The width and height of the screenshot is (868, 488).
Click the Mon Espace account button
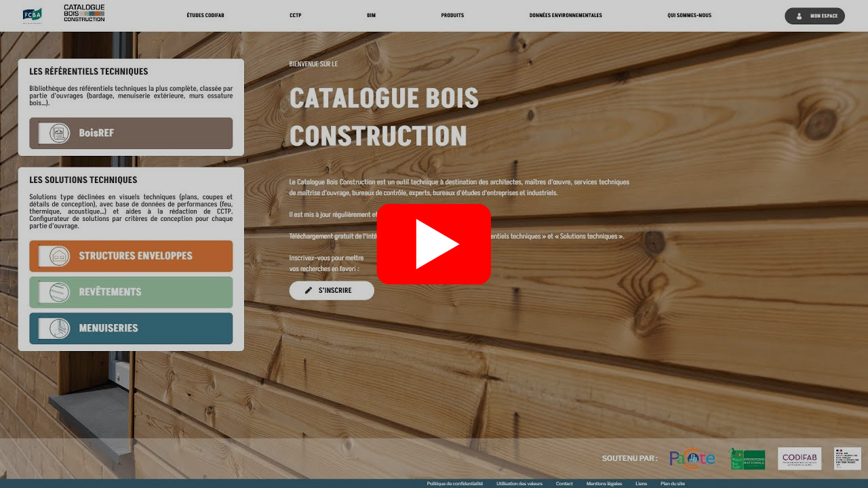(x=814, y=16)
